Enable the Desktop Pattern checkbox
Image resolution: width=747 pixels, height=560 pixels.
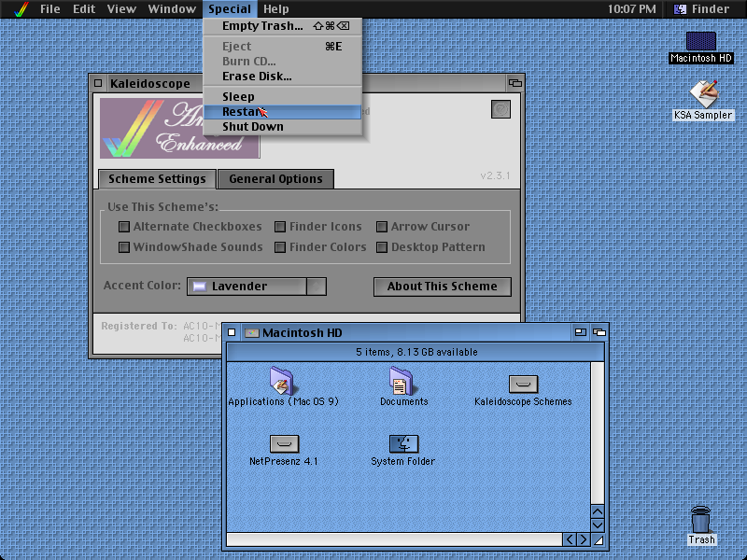tap(382, 247)
